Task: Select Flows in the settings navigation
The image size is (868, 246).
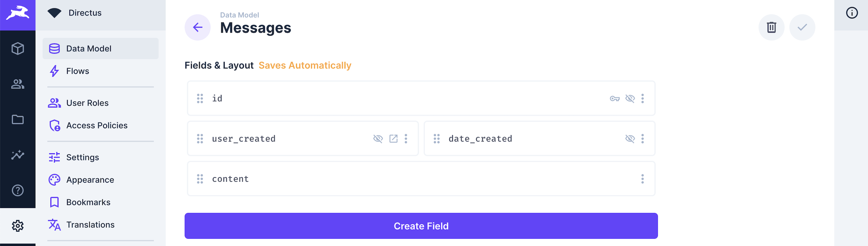Action: pyautogui.click(x=78, y=71)
